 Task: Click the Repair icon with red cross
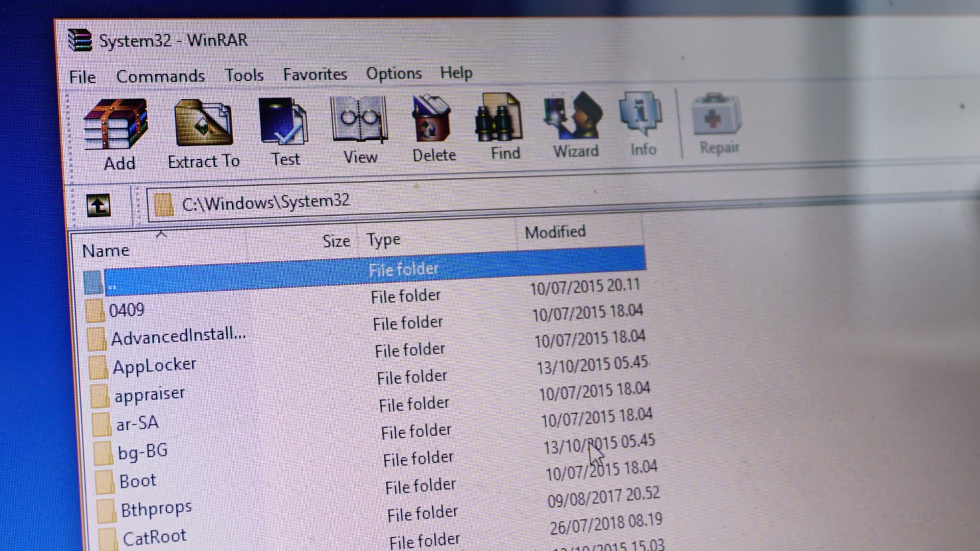tap(716, 116)
